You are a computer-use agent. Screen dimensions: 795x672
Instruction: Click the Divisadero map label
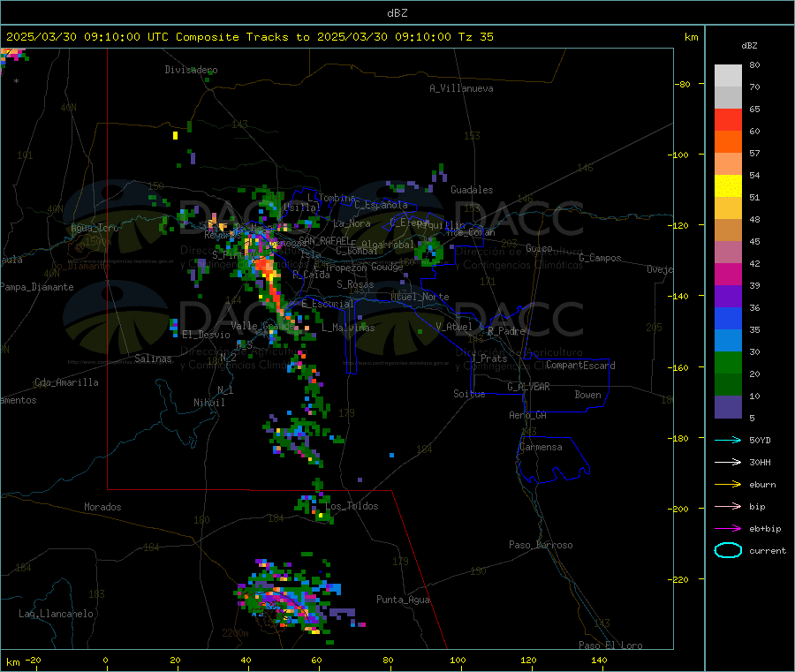(x=191, y=70)
